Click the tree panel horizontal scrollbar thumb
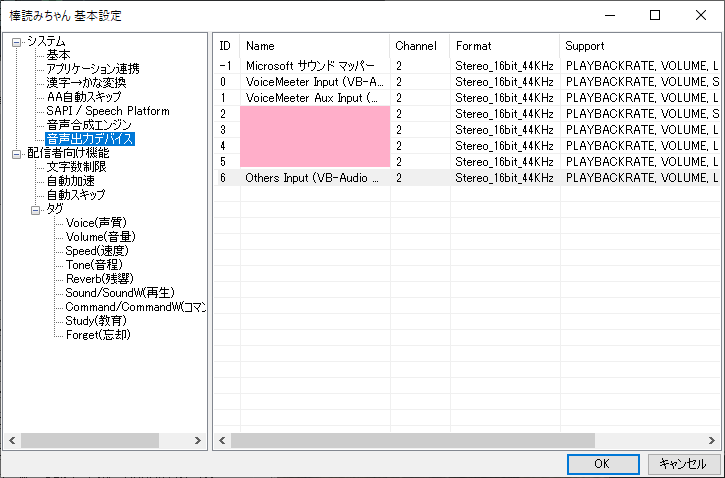 click(x=90, y=441)
